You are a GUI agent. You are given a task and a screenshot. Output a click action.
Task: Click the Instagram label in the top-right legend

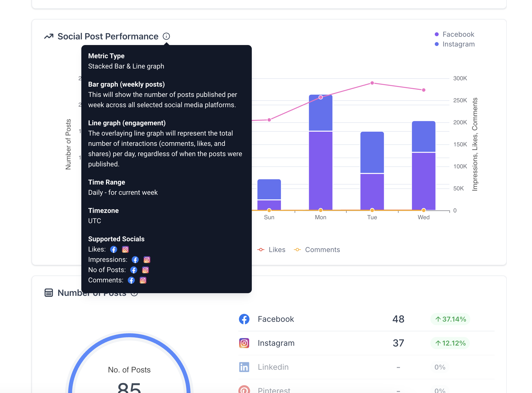[458, 44]
